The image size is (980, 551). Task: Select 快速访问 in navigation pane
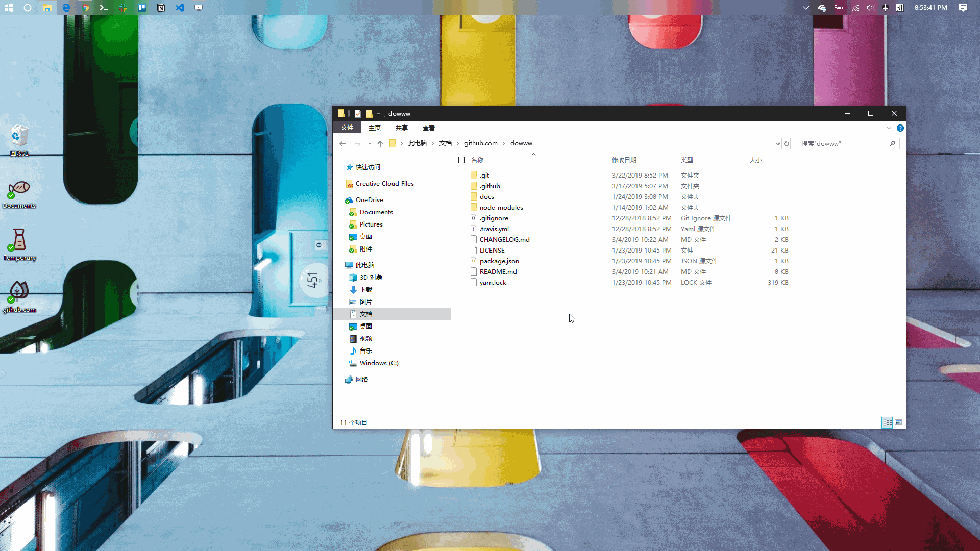pyautogui.click(x=363, y=167)
